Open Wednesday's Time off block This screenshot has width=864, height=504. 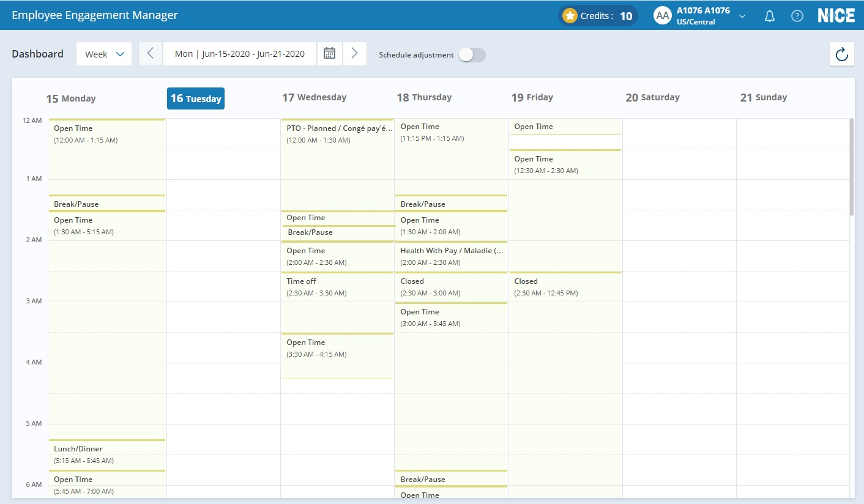[337, 287]
